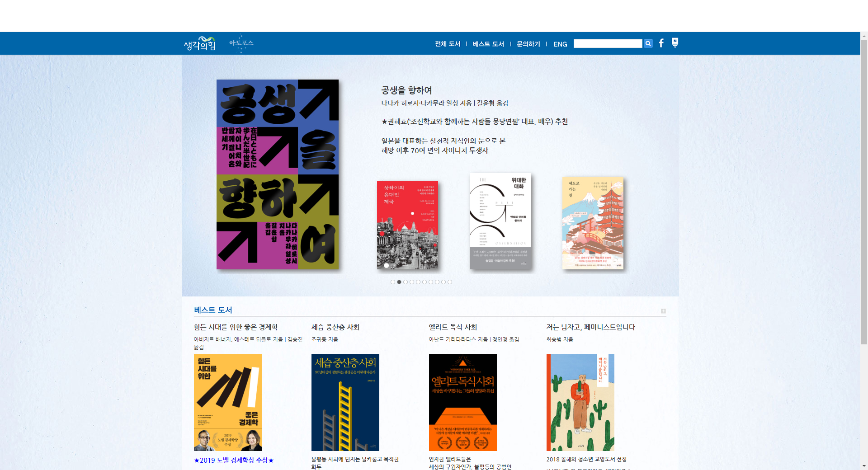Click the page scrollbar down arrow
Image resolution: width=868 pixels, height=470 pixels.
864,466
